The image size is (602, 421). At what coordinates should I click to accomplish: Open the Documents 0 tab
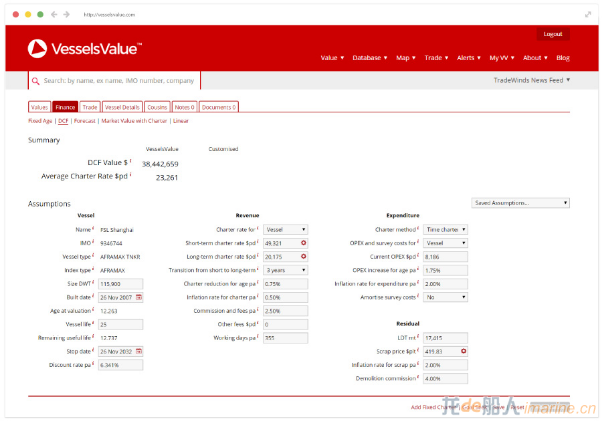[x=219, y=107]
